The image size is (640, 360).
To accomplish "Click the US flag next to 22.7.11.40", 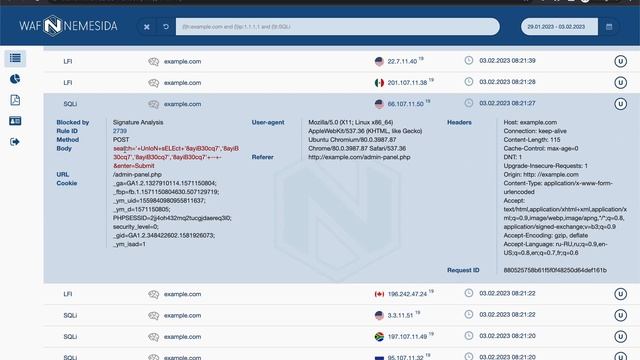I will click(379, 61).
